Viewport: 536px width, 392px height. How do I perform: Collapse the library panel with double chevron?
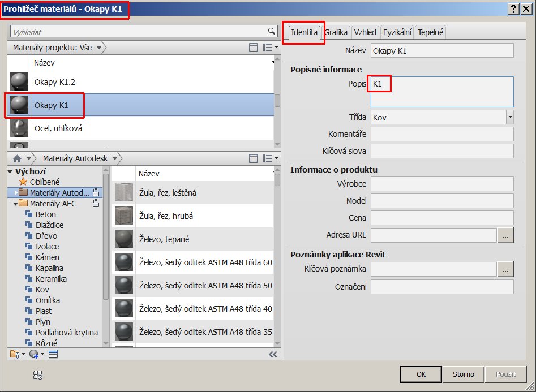pyautogui.click(x=273, y=355)
